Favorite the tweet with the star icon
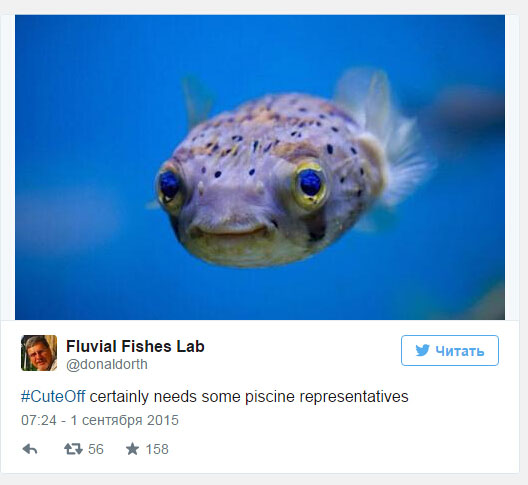The height and width of the screenshot is (485, 528). [132, 449]
